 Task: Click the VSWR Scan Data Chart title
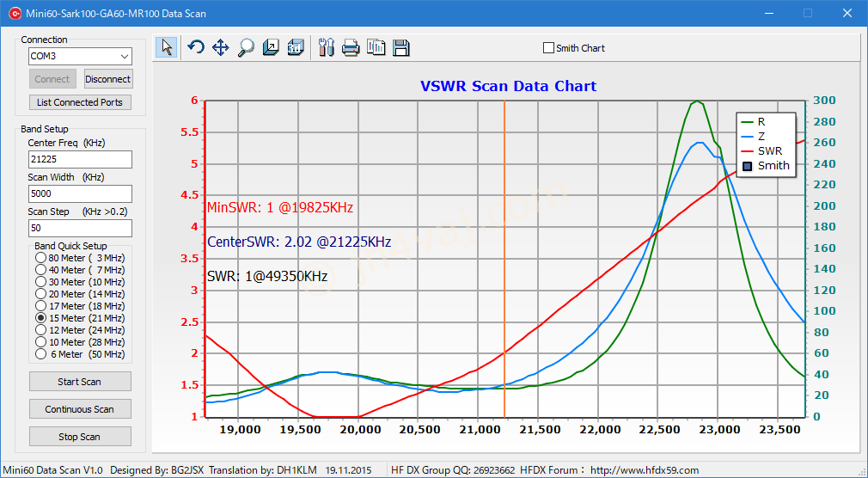coord(508,86)
